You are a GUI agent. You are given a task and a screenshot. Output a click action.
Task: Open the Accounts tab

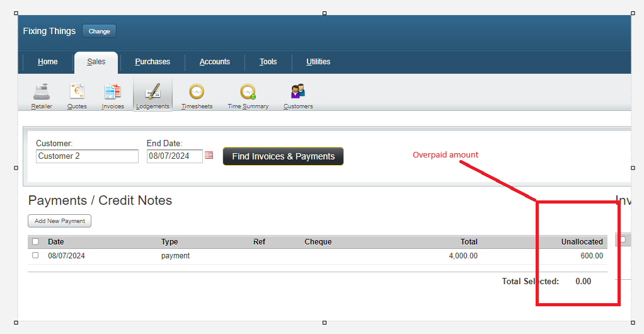pyautogui.click(x=214, y=62)
